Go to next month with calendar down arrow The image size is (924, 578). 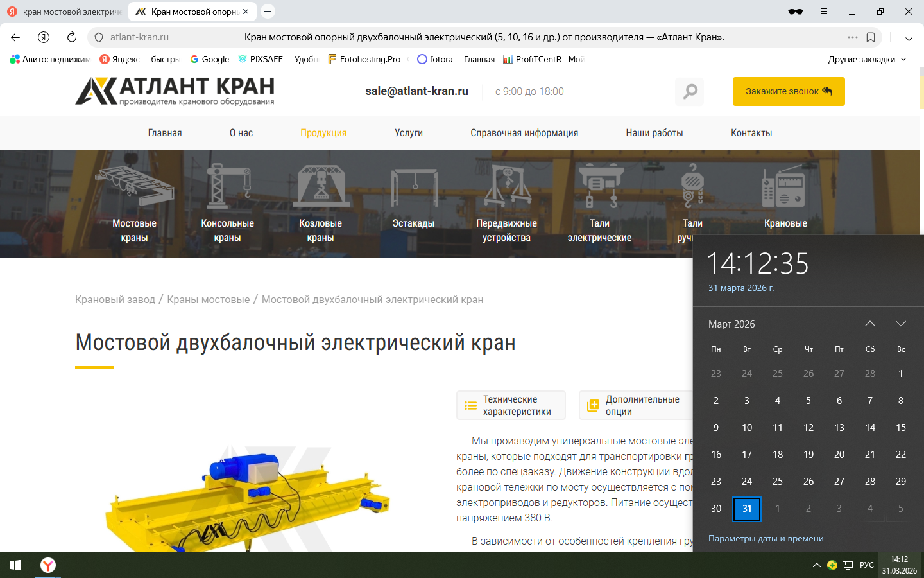(900, 324)
